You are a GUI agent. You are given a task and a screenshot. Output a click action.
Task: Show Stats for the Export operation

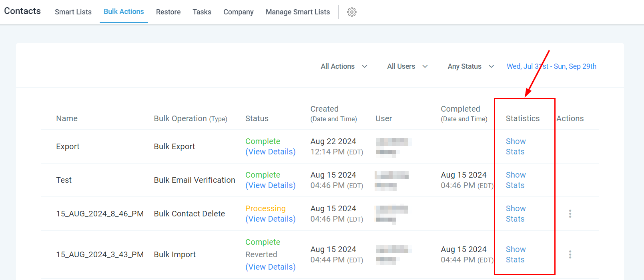point(516,146)
